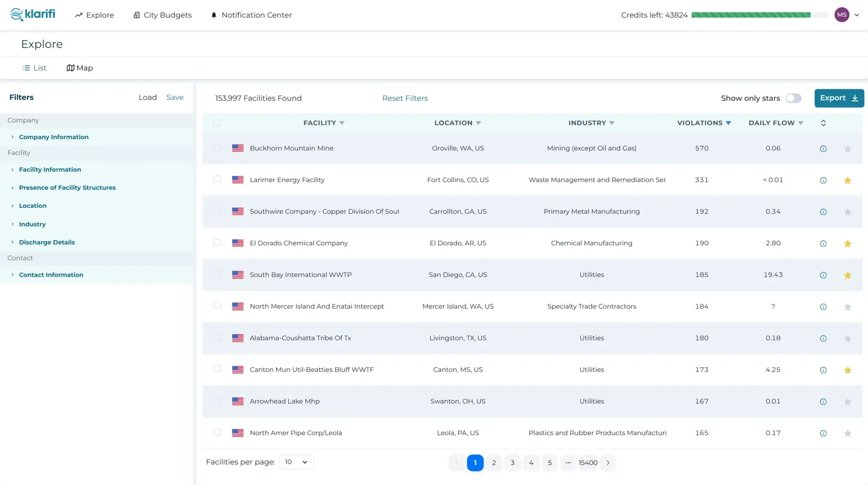Go to page 3 of results
The width and height of the screenshot is (868, 488).
tap(512, 463)
